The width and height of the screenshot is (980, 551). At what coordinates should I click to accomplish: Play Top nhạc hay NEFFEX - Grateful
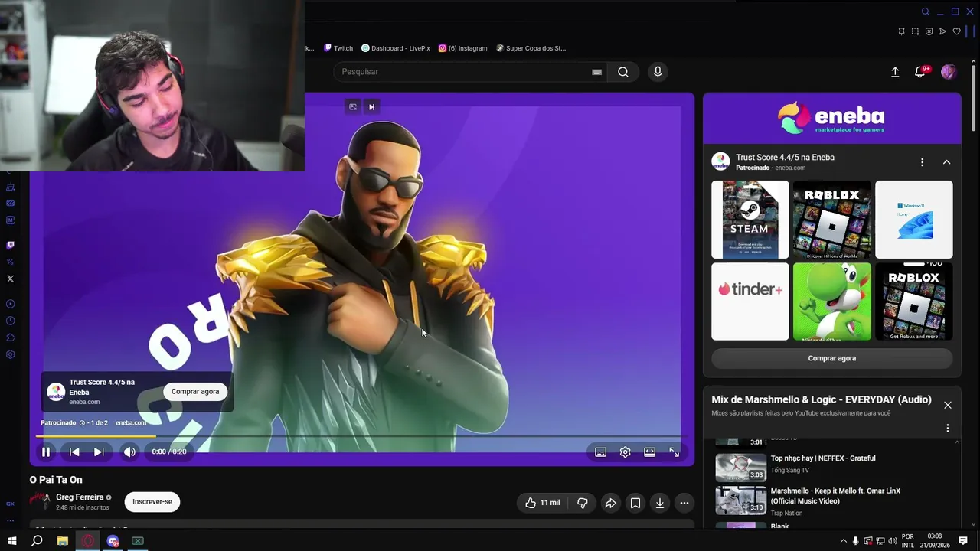coord(823,458)
